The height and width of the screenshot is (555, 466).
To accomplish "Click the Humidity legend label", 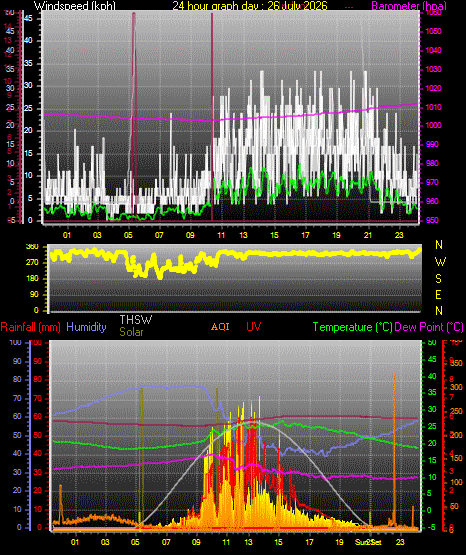I will click(x=86, y=327).
